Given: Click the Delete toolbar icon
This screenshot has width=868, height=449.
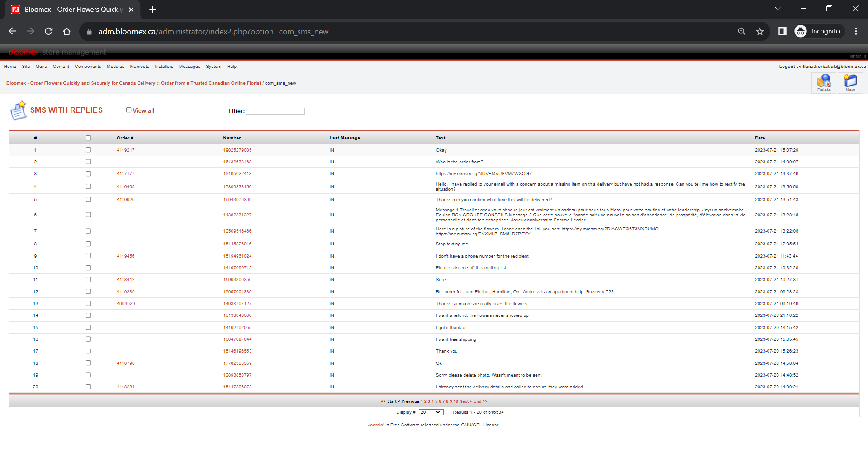Looking at the screenshot, I should tap(824, 83).
